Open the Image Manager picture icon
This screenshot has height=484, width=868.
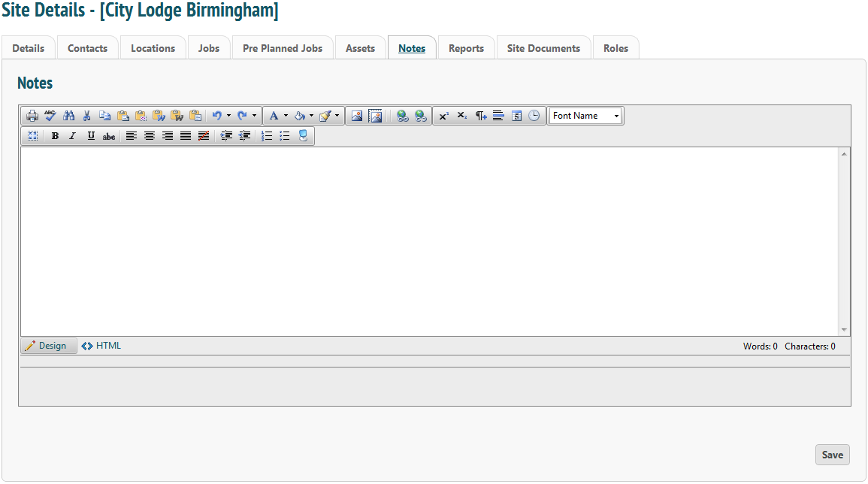(357, 116)
